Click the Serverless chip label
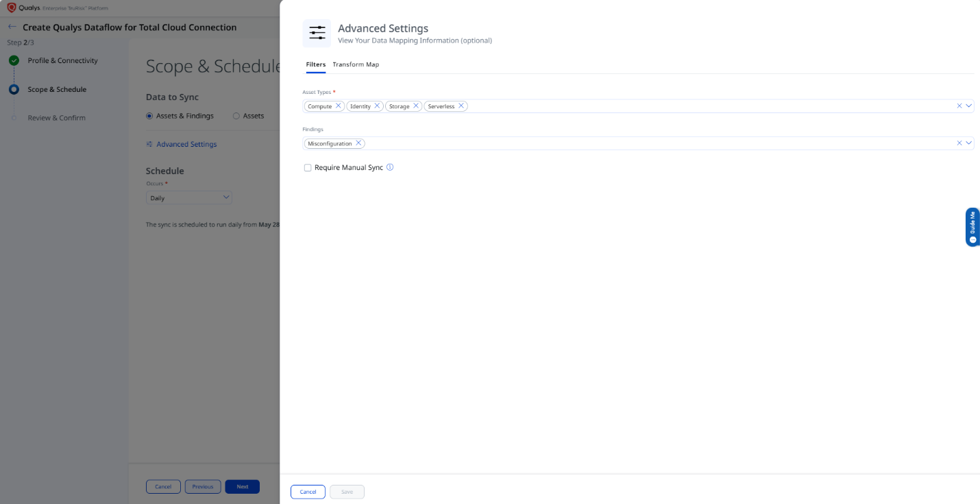Viewport: 980px width, 504px height. click(x=441, y=106)
